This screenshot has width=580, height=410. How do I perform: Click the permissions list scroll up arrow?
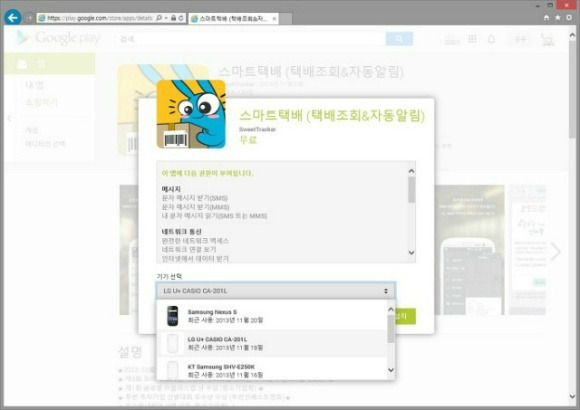coord(411,171)
